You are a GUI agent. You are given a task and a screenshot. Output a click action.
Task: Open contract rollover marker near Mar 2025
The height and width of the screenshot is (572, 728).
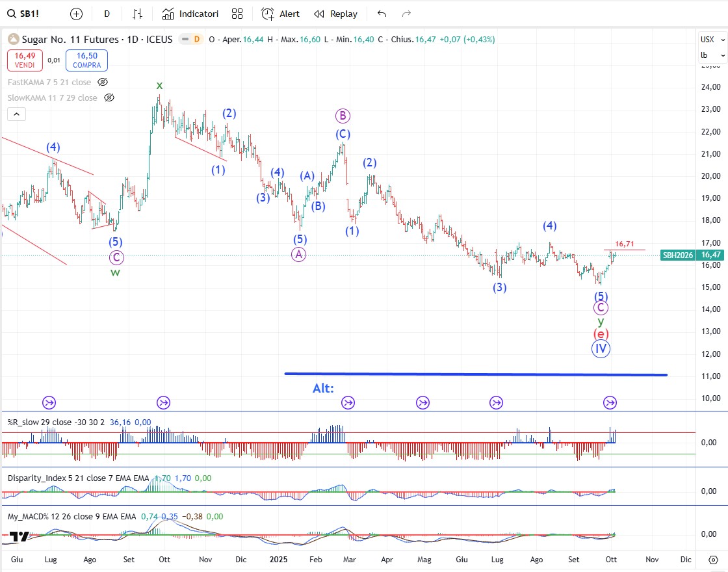click(348, 402)
